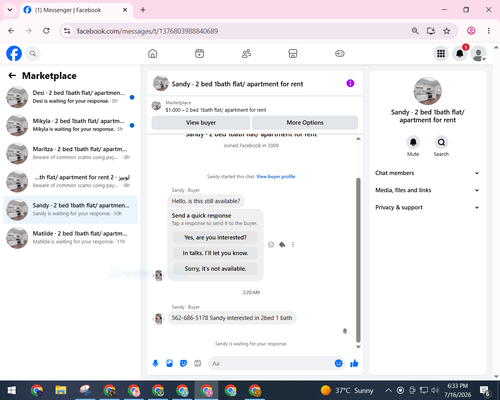
Task: Open Facebook search magnifier icon
Action: (33, 54)
